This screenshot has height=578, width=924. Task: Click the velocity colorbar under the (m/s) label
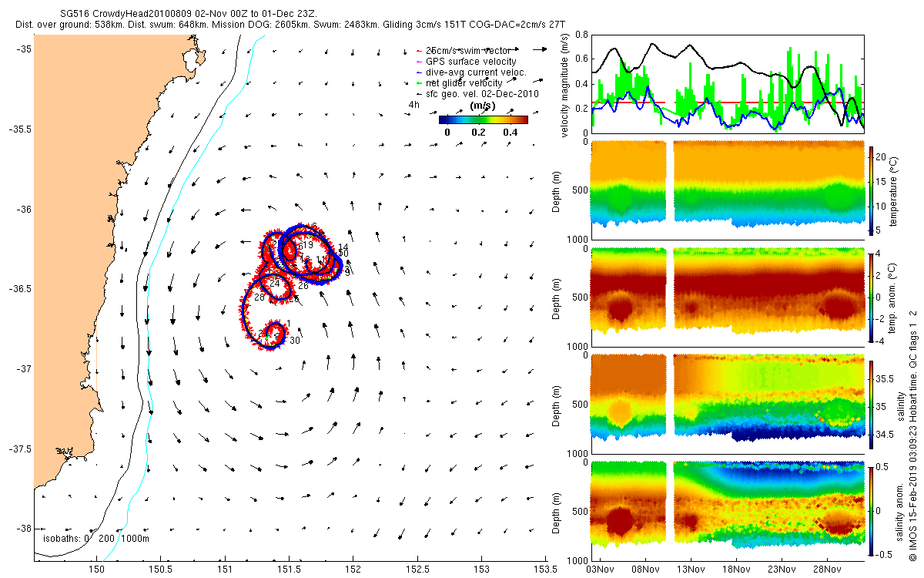[x=483, y=119]
